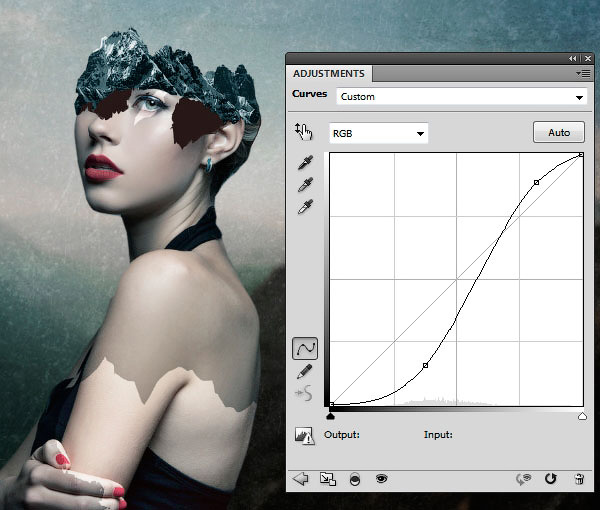Viewport: 600px width, 510px height.
Task: Click the Output label
Action: 342,435
